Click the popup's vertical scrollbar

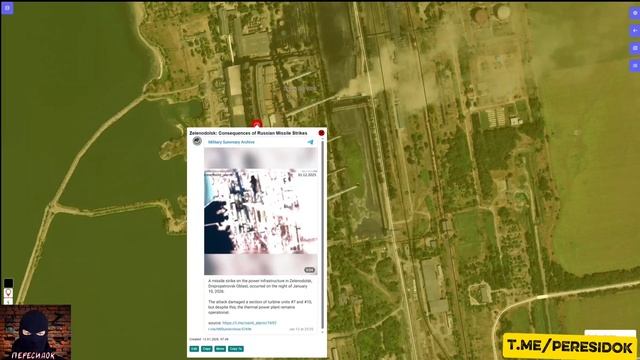click(322, 235)
